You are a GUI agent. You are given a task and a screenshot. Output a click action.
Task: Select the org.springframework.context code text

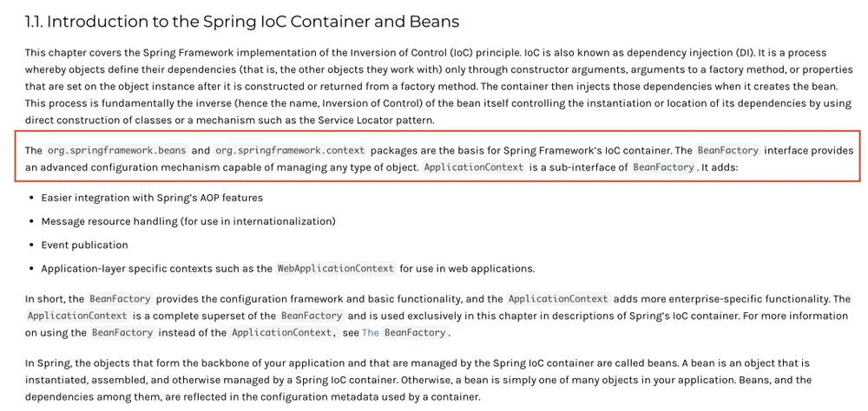click(290, 151)
